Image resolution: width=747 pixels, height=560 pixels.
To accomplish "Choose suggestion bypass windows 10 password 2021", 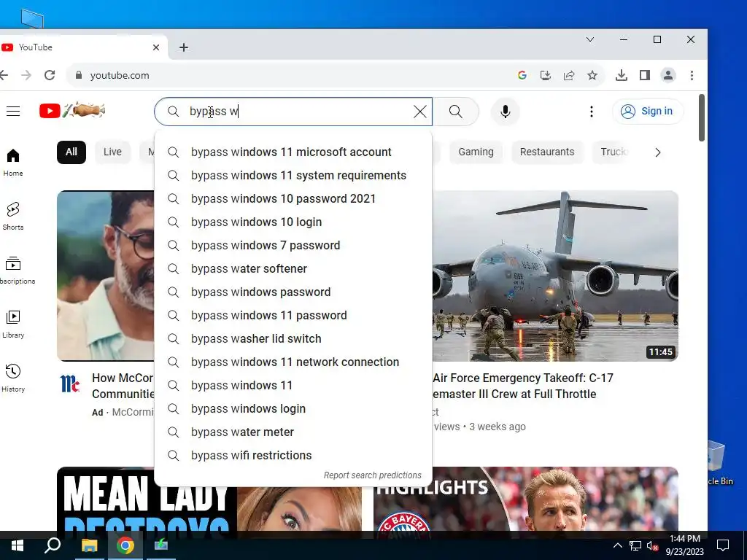I will coord(293,198).
